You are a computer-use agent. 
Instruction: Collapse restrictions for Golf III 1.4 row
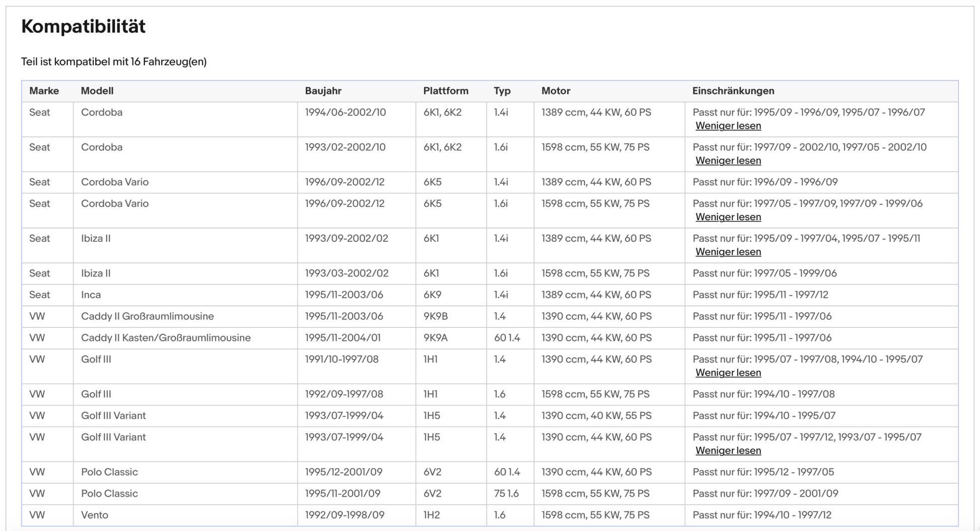click(728, 373)
